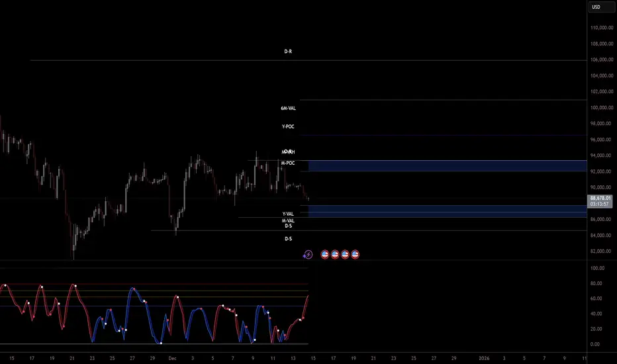Select the 6M-VAL level label
The height and width of the screenshot is (364, 617).
pos(288,109)
